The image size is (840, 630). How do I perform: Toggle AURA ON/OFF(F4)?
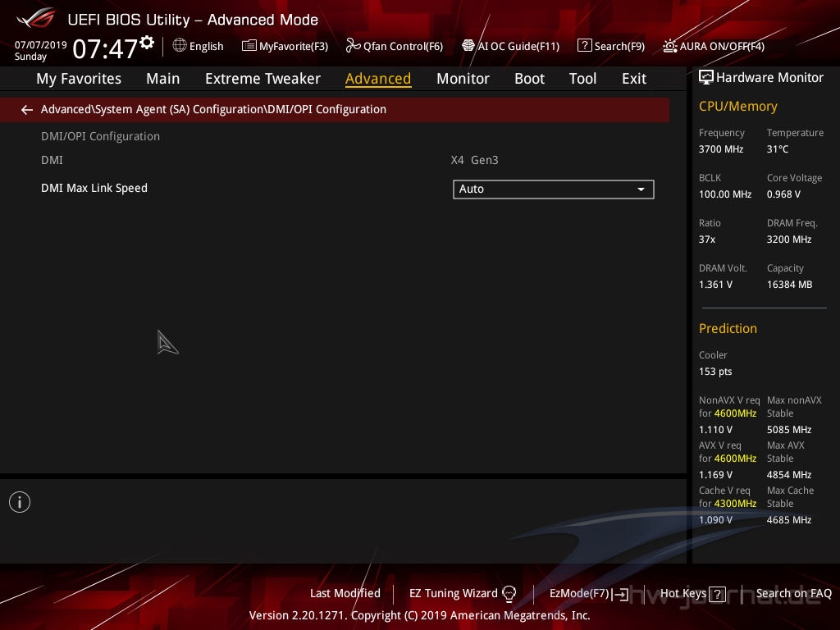point(714,46)
